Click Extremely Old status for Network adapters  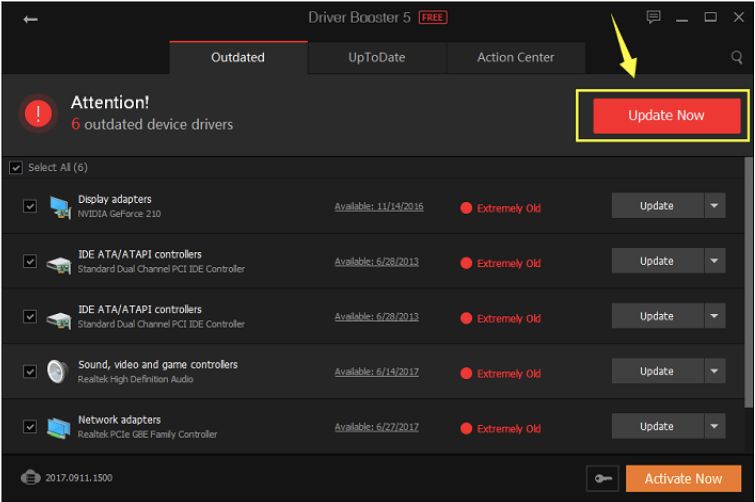point(501,429)
